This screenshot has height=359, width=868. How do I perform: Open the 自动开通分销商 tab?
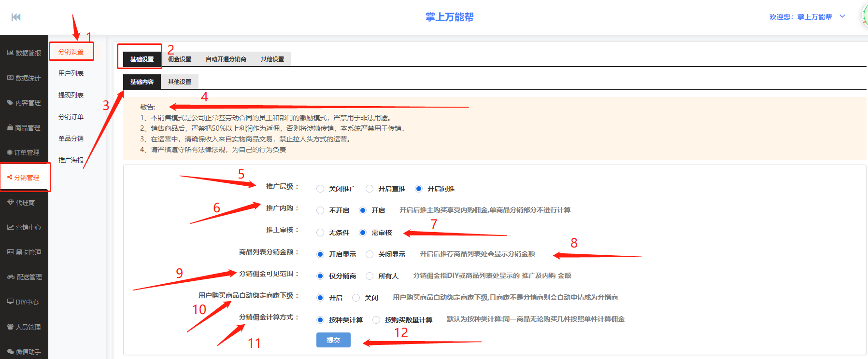[226, 59]
